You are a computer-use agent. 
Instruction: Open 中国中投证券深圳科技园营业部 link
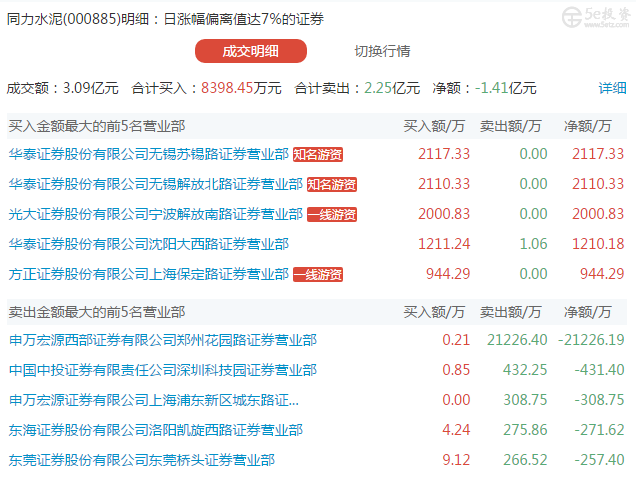tap(163, 370)
